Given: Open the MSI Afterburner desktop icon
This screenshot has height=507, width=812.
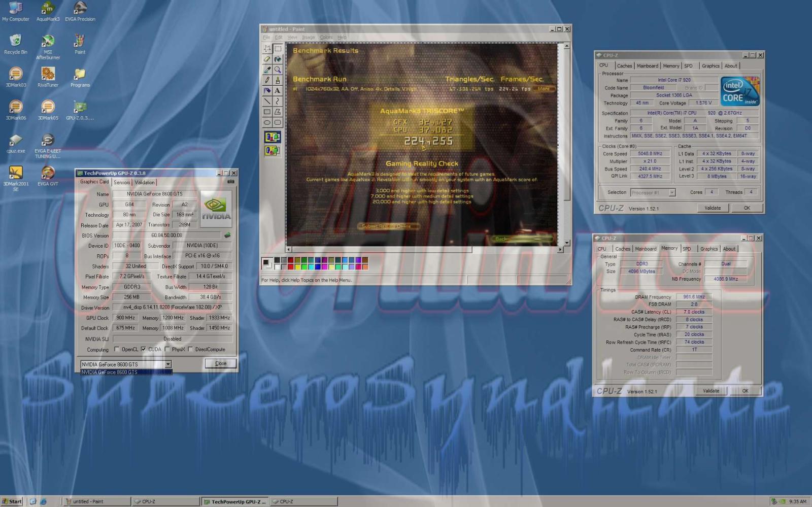Looking at the screenshot, I should [x=48, y=47].
